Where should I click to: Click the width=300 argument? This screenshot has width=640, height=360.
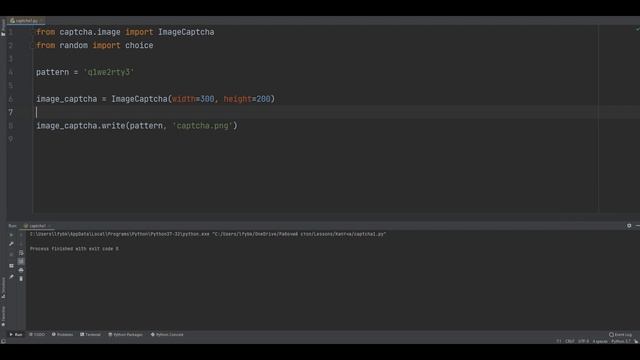pyautogui.click(x=193, y=99)
